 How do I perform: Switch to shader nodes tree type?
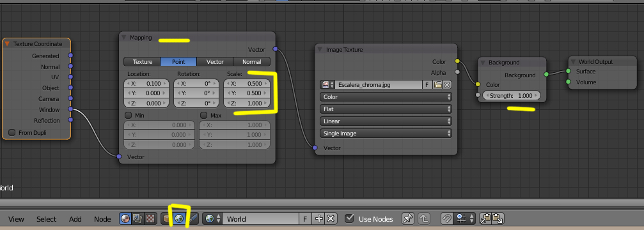[125, 219]
